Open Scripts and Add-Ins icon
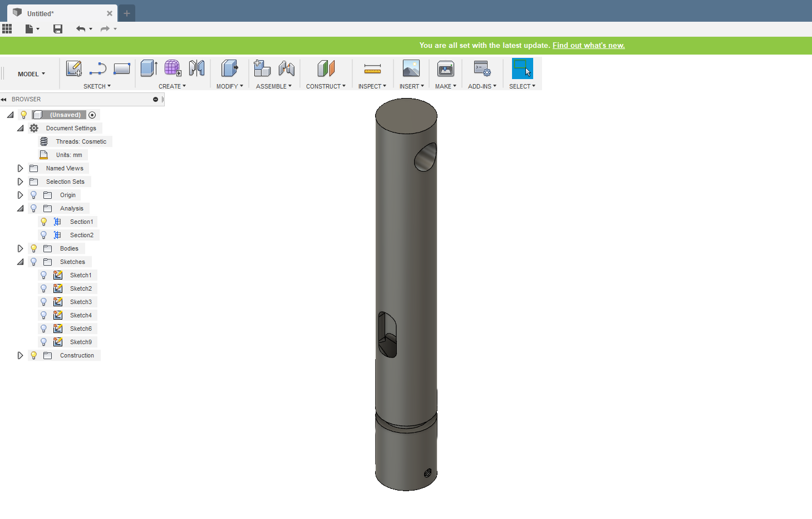 point(482,68)
